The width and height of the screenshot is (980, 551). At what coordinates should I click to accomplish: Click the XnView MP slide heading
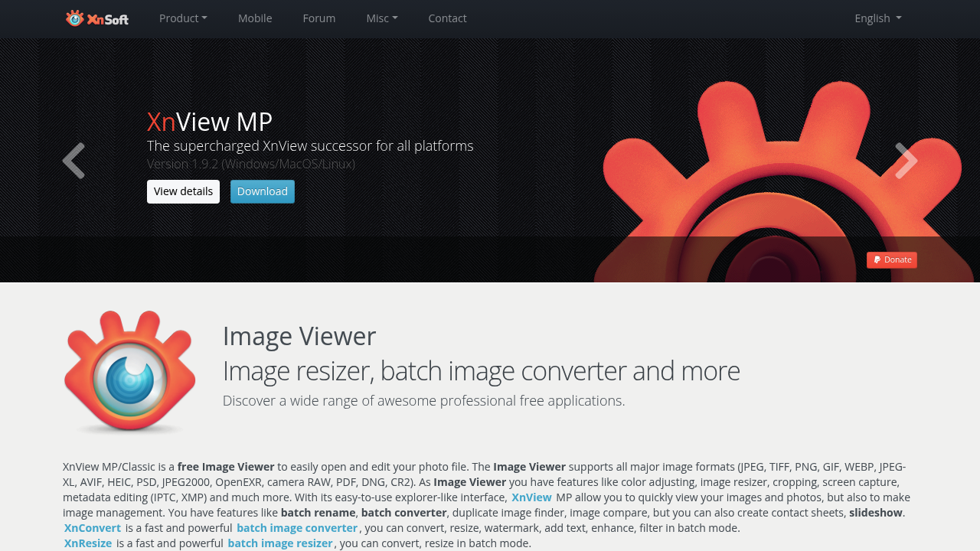210,122
